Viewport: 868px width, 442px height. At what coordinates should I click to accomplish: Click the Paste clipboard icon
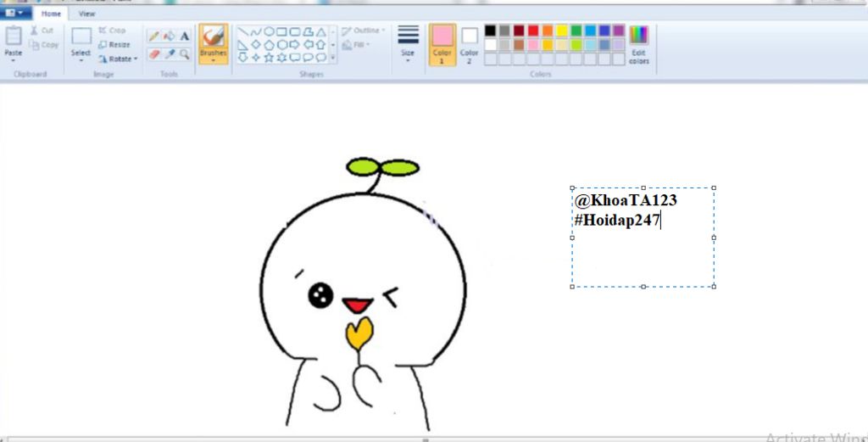[x=14, y=36]
